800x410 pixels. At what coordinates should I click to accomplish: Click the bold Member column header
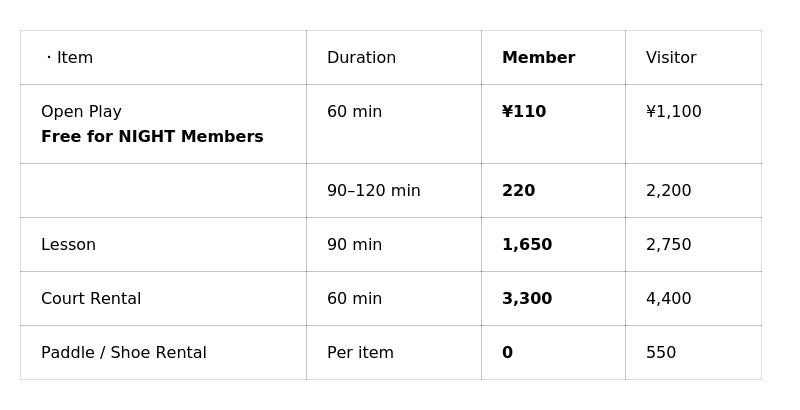click(538, 58)
